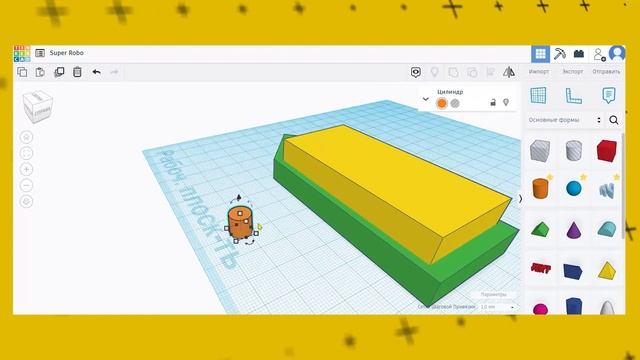The width and height of the screenshot is (640, 360).
Task: Reset to home view
Action: coord(27,137)
